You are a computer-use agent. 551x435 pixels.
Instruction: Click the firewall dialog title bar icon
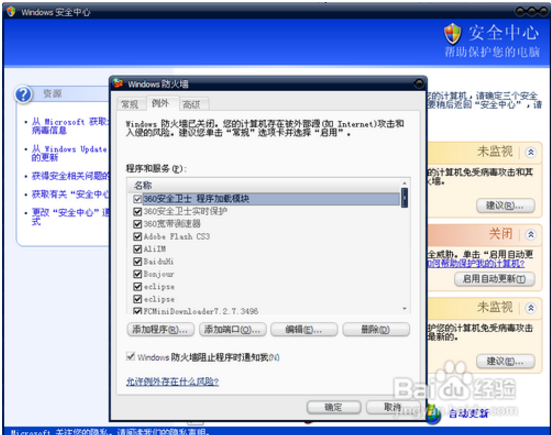coord(118,84)
